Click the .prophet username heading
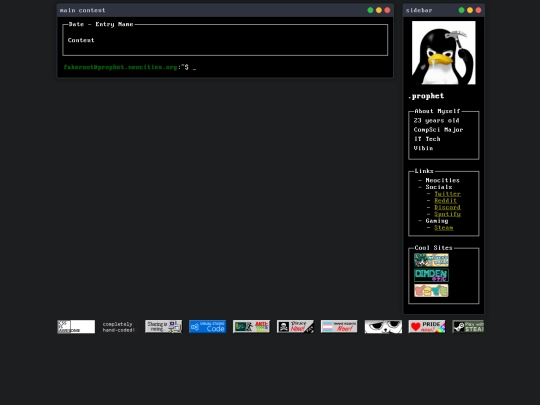Image resolution: width=540 pixels, height=405 pixels. (x=426, y=96)
